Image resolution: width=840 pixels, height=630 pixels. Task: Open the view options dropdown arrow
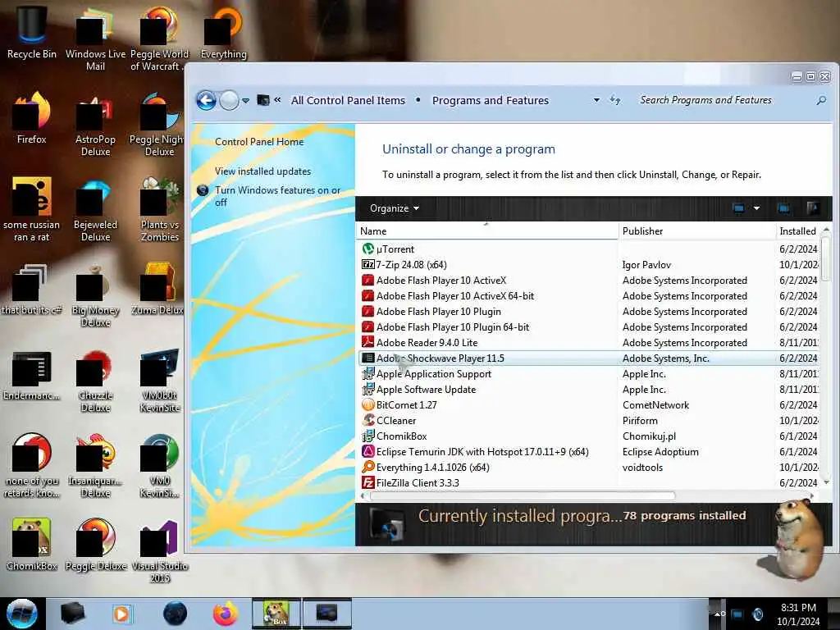(756, 208)
